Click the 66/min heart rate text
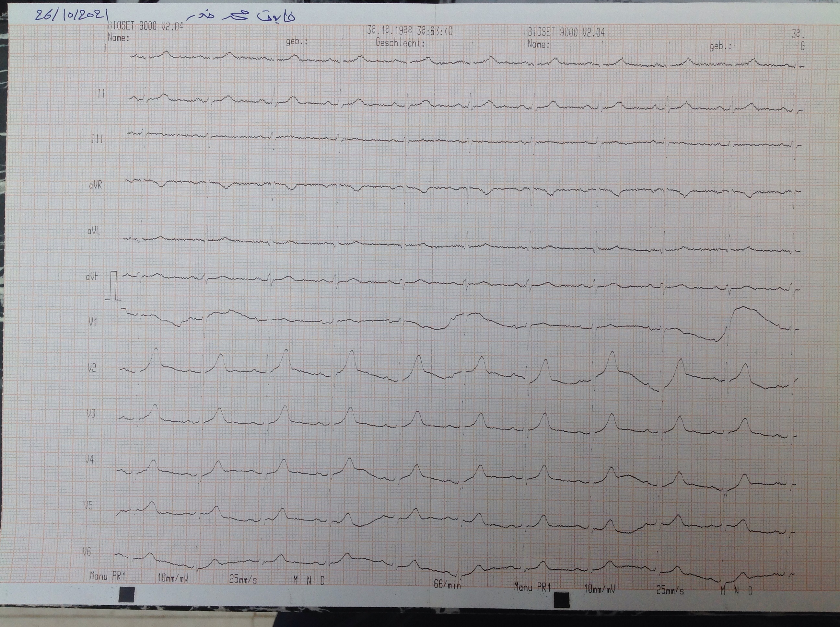This screenshot has height=627, width=840. 447,585
